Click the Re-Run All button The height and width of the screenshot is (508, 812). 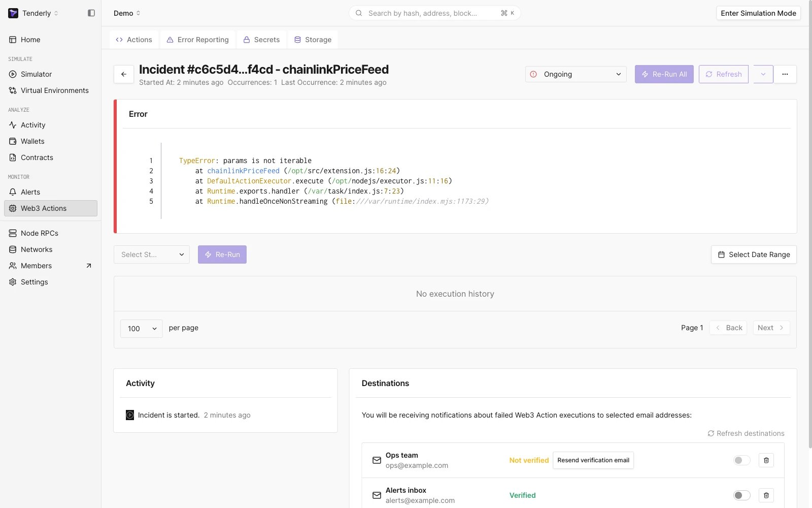pos(664,74)
